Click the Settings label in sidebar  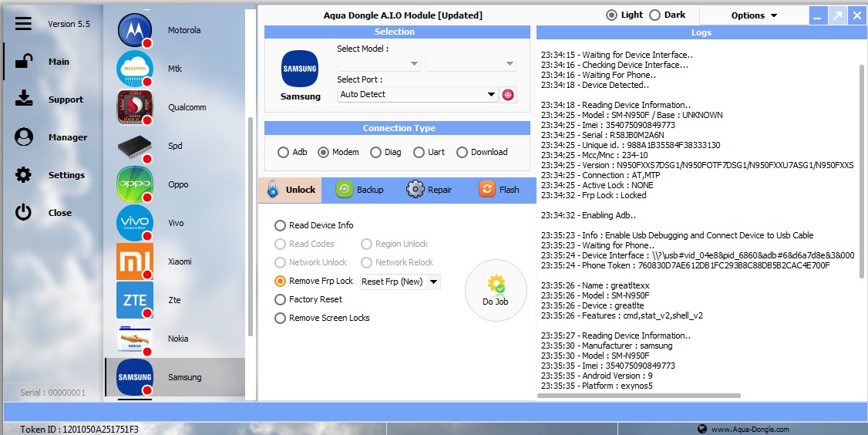tap(66, 175)
